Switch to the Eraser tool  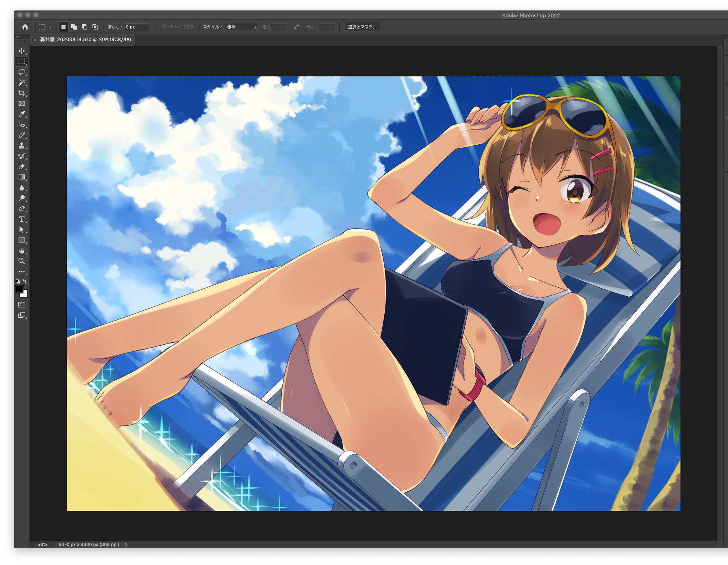[22, 167]
